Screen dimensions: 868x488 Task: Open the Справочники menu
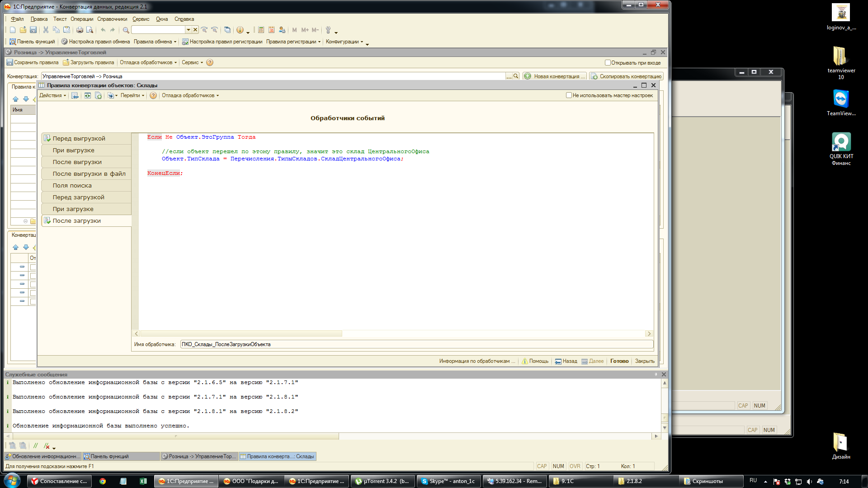(112, 19)
